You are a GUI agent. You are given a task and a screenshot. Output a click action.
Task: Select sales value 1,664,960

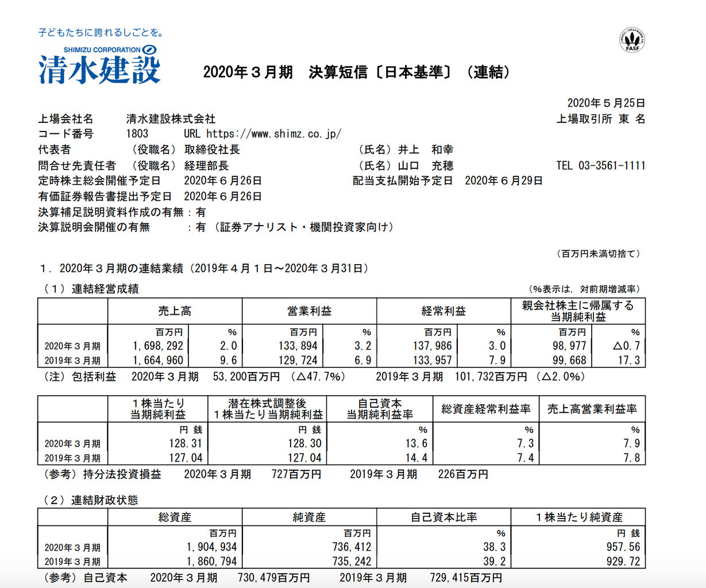pos(158,361)
